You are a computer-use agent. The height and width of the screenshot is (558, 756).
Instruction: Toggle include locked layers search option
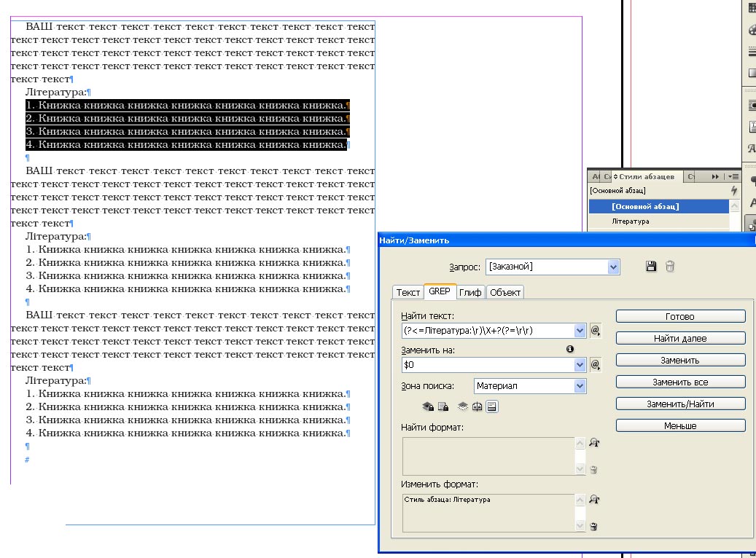(x=429, y=406)
